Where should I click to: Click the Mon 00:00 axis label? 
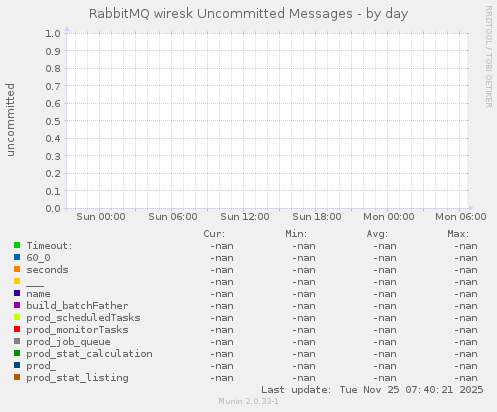point(389,217)
